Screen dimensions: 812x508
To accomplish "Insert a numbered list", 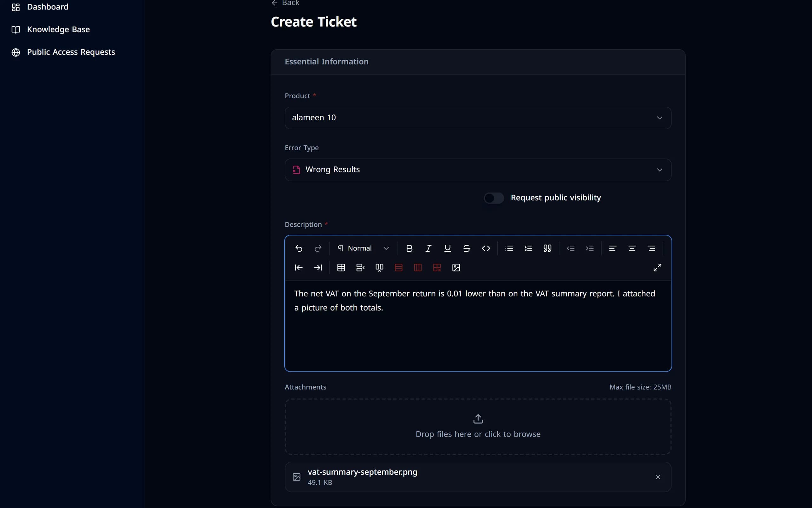I will coord(528,248).
